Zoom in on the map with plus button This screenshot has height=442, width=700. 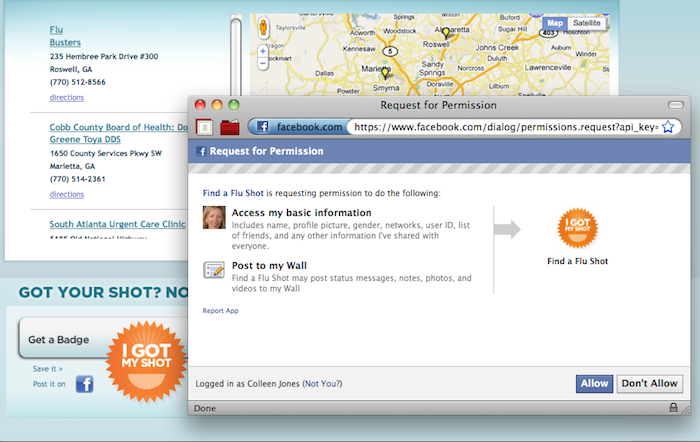coord(263,51)
